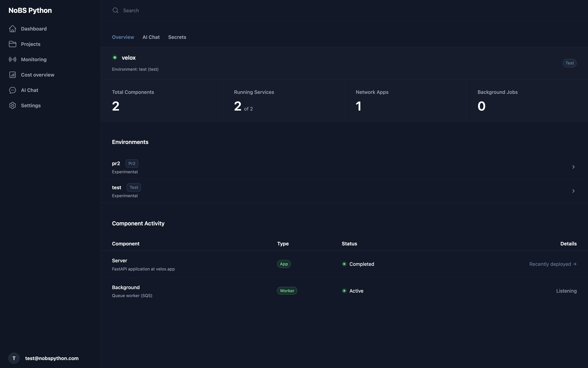This screenshot has height=368, width=588.
Task: Click the search magnifier icon
Action: [x=115, y=10]
